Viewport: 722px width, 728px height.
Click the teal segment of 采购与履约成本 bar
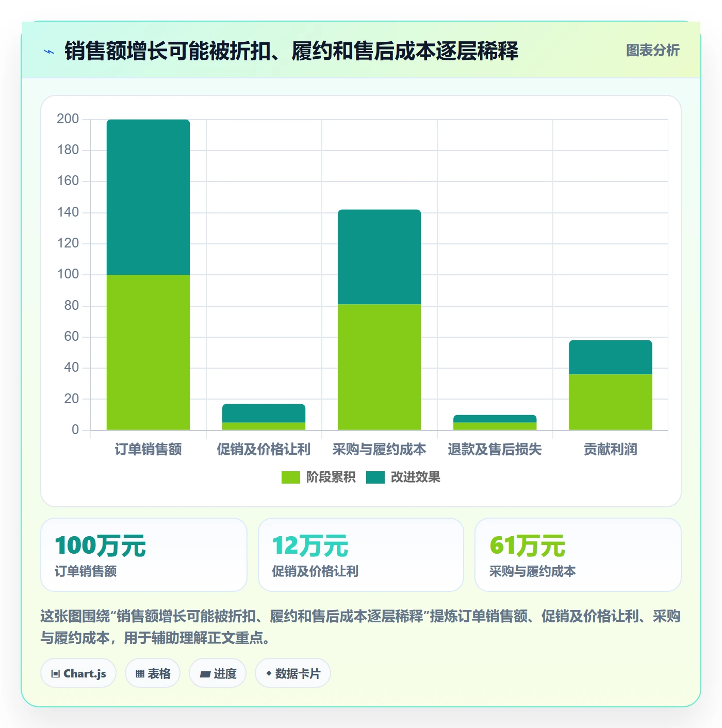pos(379,257)
